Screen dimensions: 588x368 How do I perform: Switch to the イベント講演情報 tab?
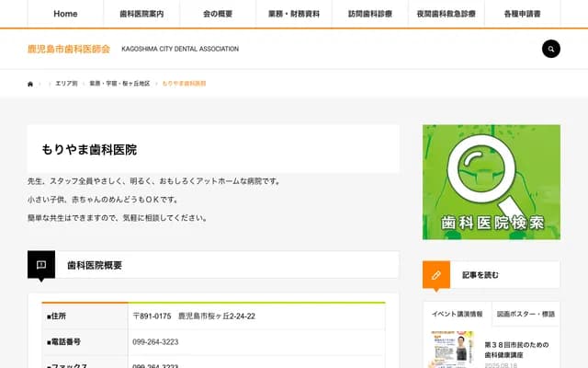point(458,314)
